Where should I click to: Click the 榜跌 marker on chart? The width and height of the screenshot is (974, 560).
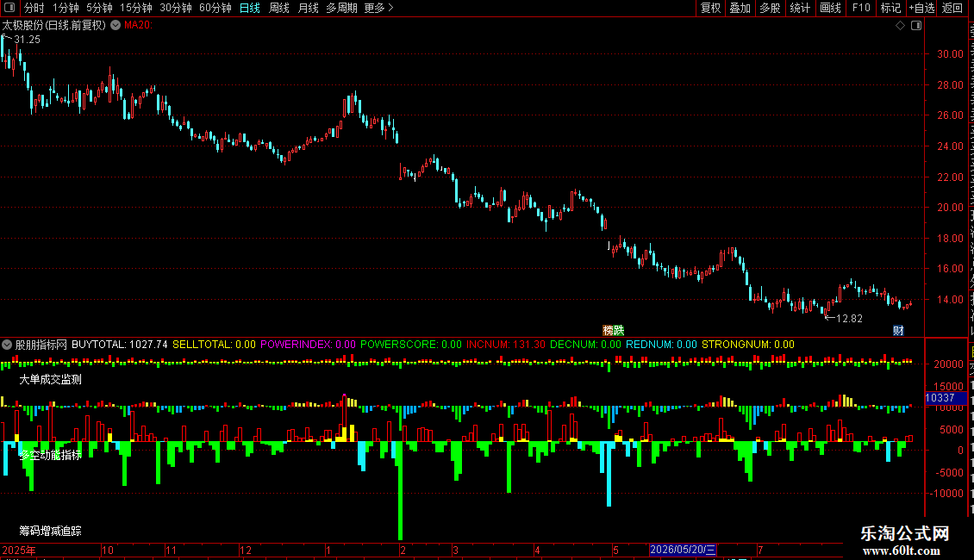click(613, 330)
